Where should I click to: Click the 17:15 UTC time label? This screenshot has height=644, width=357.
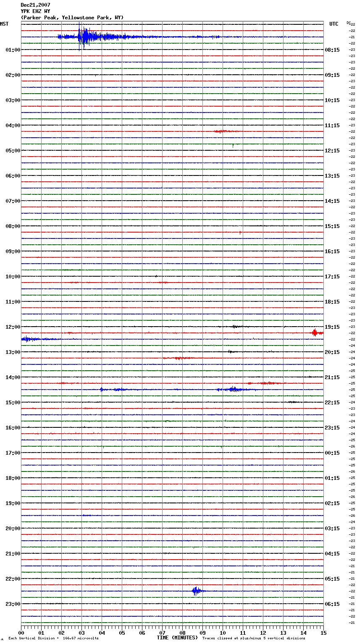click(332, 277)
